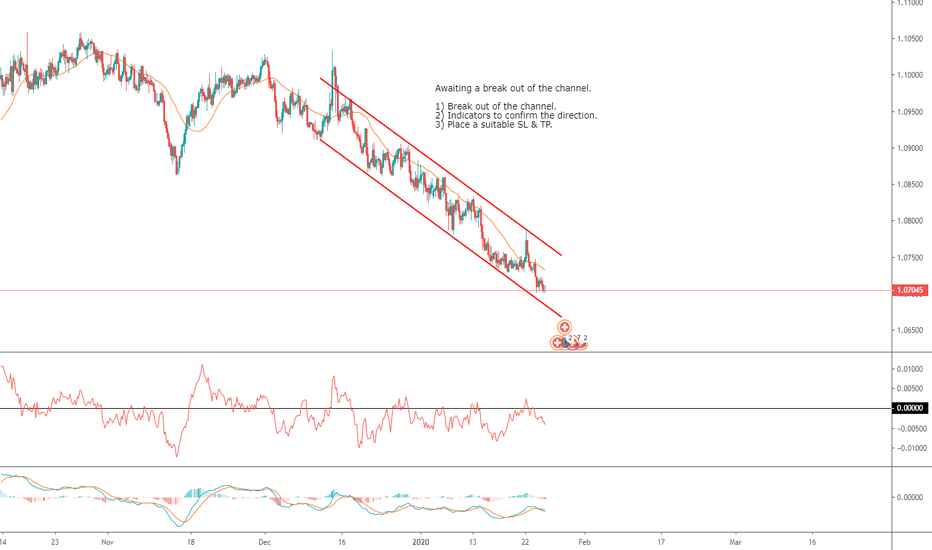Screen dimensions: 932x550
Task: Select the black 0.00000 indicator level label
Action: (909, 408)
